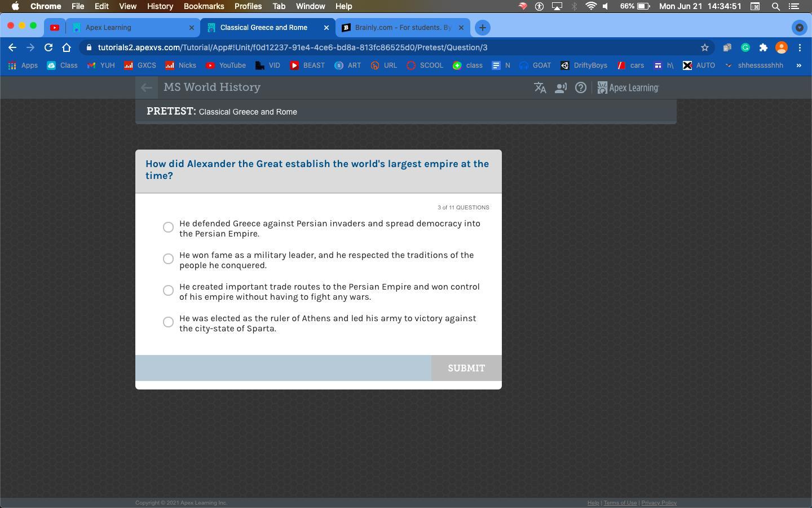Select answer 'He won fame as a military leader'
The width and height of the screenshot is (812, 508).
click(168, 259)
